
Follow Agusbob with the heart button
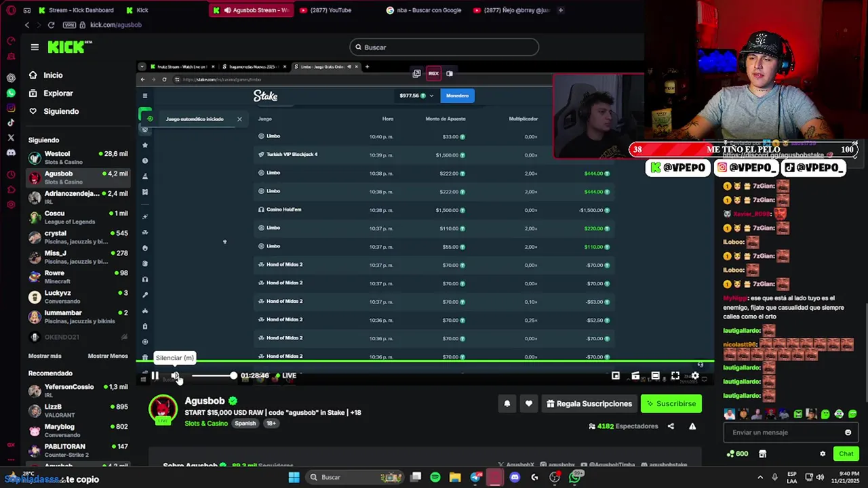tap(529, 403)
